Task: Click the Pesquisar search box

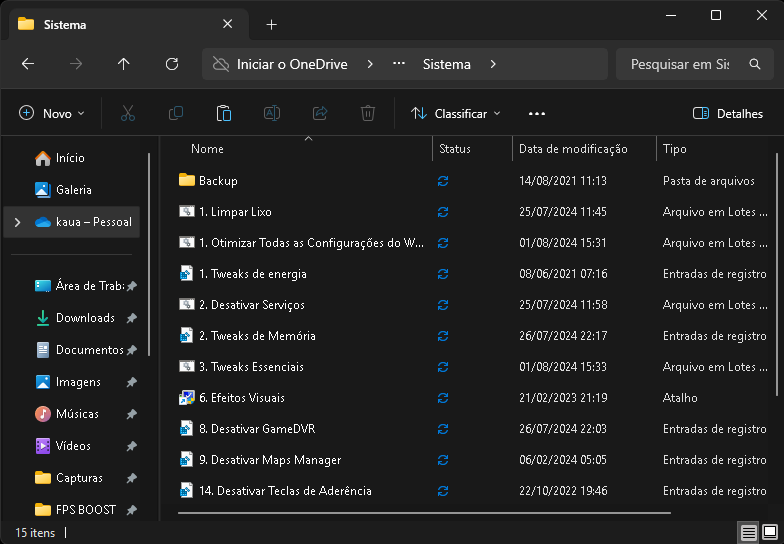Action: tap(680, 64)
